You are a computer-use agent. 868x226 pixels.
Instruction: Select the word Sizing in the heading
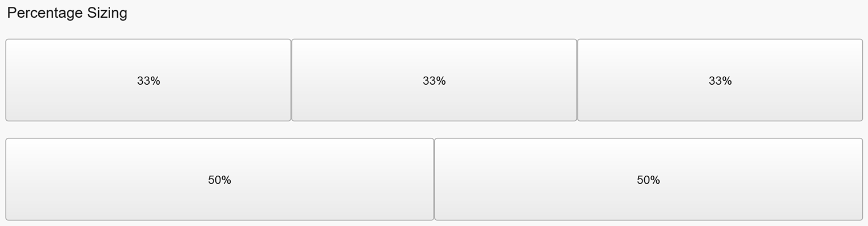click(107, 14)
